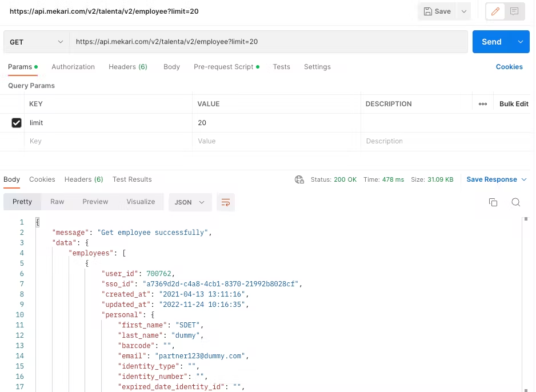The width and height of the screenshot is (536, 392).
Task: Click line number 10 in the gutter
Action: 20,314
